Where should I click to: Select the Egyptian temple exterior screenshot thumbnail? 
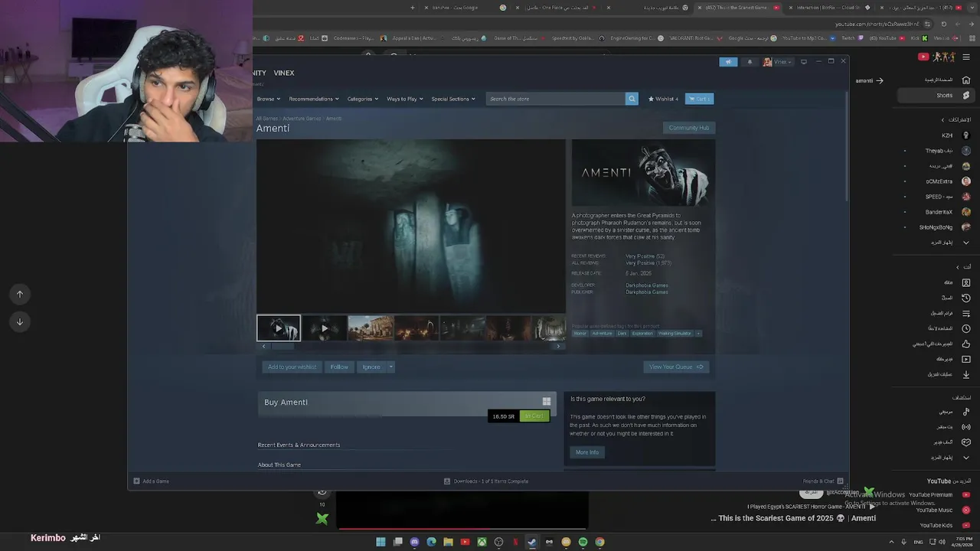coord(371,328)
